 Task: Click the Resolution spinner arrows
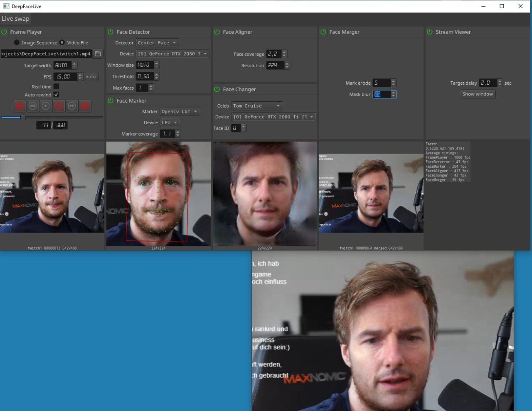tap(287, 65)
